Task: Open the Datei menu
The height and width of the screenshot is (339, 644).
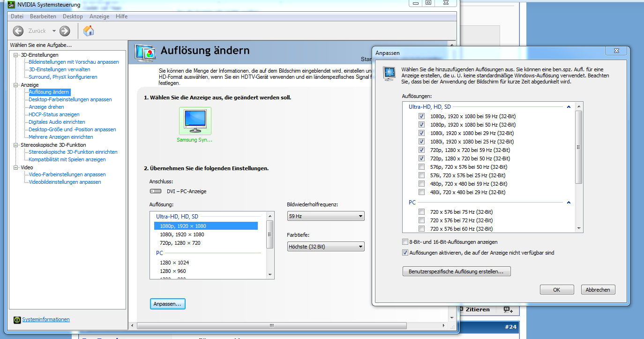Action: pyautogui.click(x=17, y=16)
